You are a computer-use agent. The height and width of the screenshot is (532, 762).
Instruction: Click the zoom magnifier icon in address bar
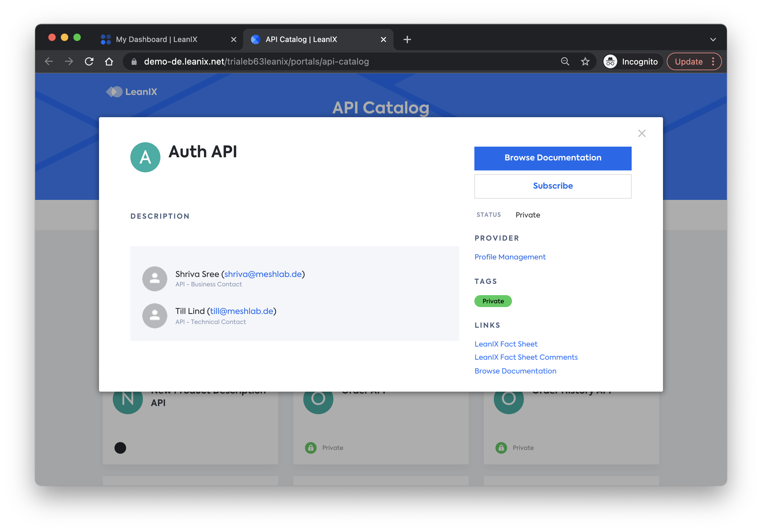[565, 61]
